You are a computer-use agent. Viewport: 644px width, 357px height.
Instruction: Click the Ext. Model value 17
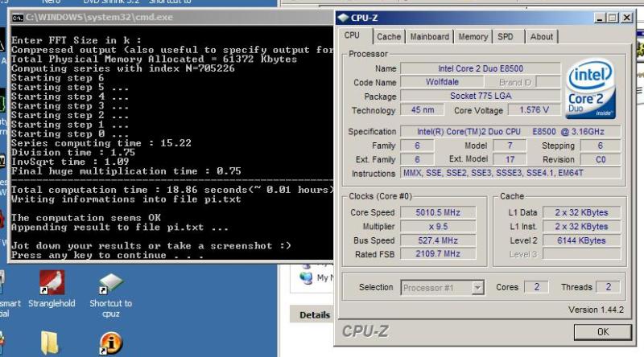510,160
